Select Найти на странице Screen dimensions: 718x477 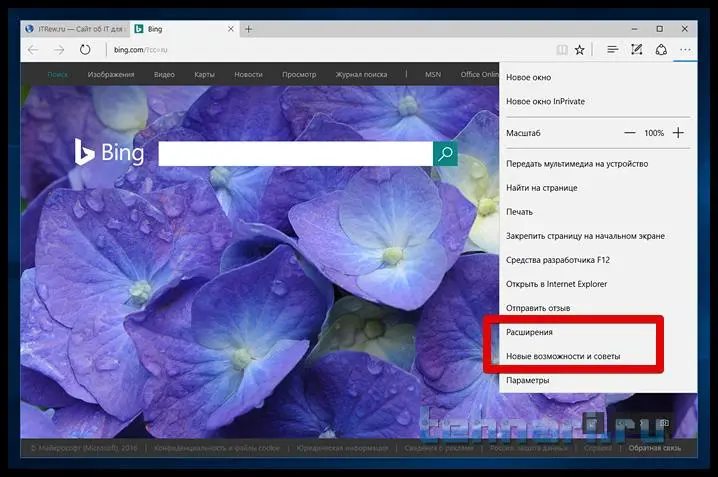(542, 188)
